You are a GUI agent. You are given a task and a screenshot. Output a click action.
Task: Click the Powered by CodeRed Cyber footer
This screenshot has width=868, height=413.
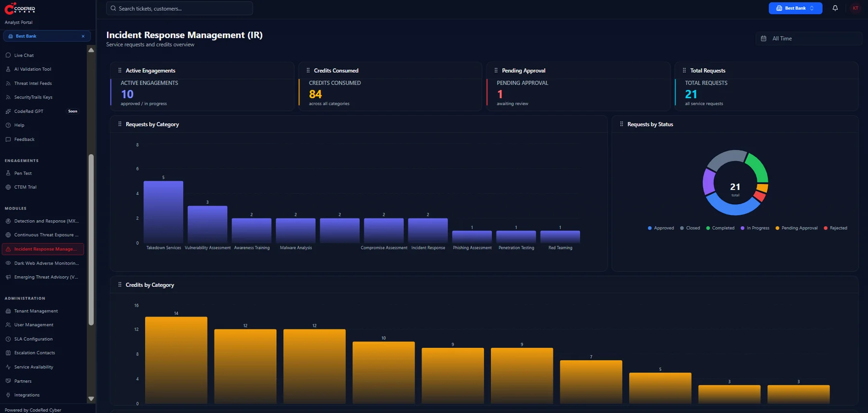[33, 410]
